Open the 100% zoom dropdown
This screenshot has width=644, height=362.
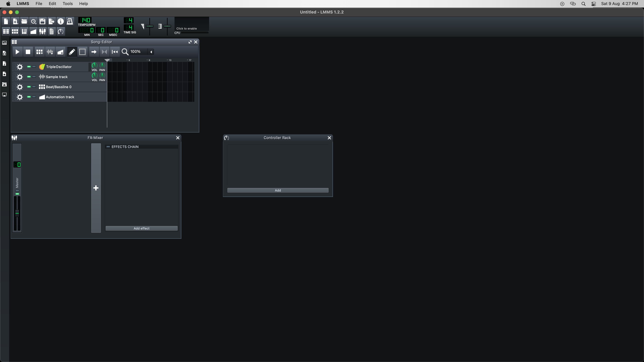pos(141,52)
